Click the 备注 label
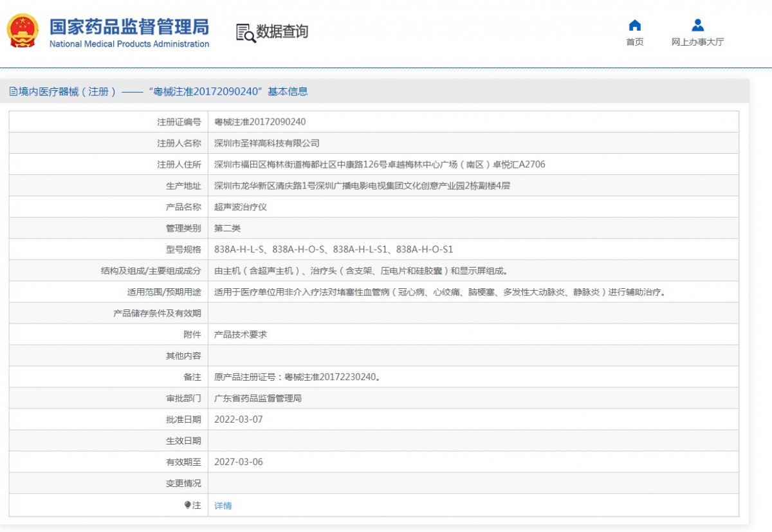The width and height of the screenshot is (772, 532). pyautogui.click(x=192, y=377)
